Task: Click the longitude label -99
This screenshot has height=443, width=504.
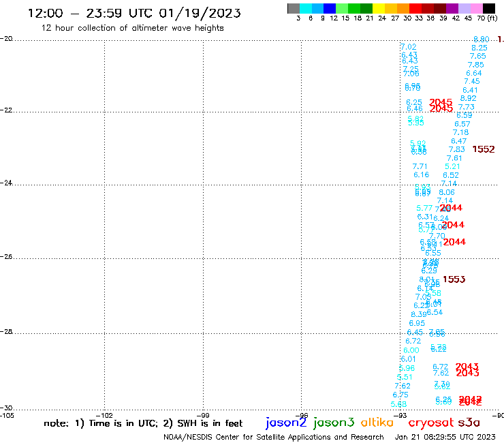Action: [203, 416]
